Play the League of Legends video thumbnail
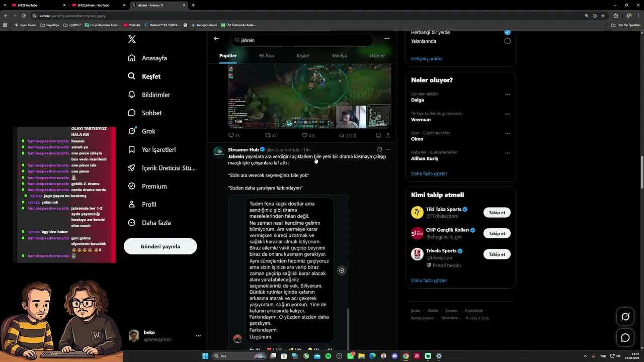This screenshot has height=362, width=644. click(309, 96)
